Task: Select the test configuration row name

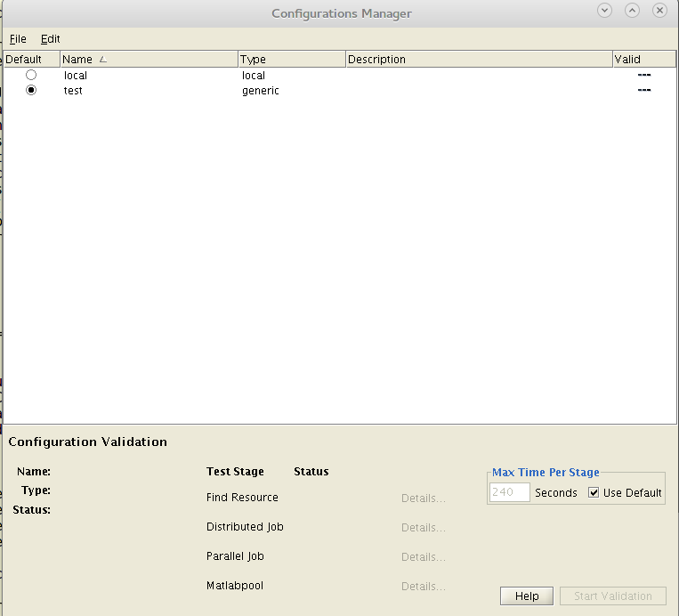Action: point(73,91)
